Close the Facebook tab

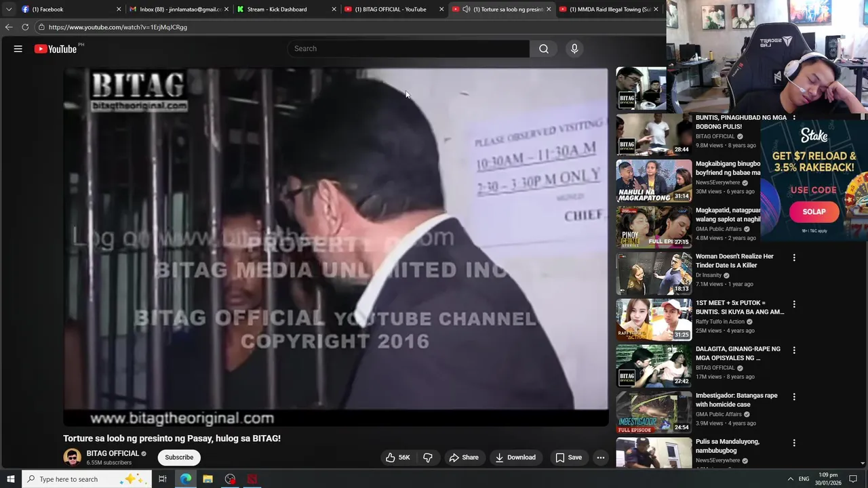tap(119, 9)
